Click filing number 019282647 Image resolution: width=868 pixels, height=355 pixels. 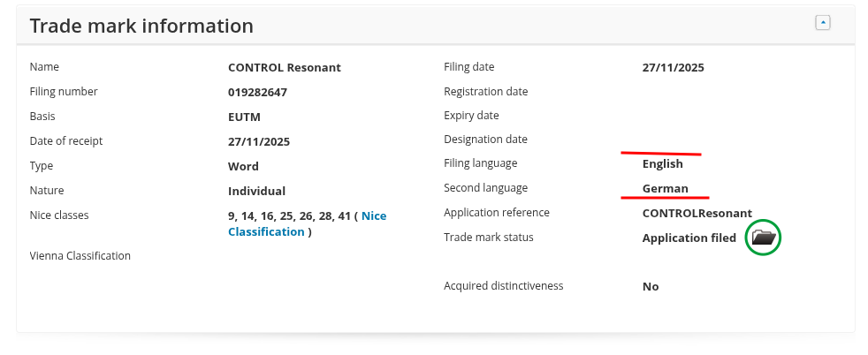pos(257,92)
